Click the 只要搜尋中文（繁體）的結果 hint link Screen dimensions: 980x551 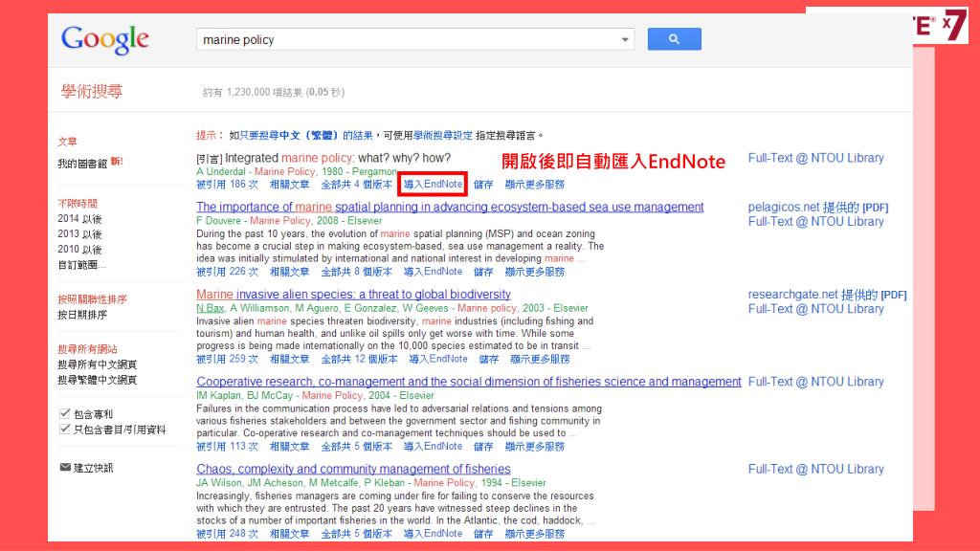click(306, 136)
